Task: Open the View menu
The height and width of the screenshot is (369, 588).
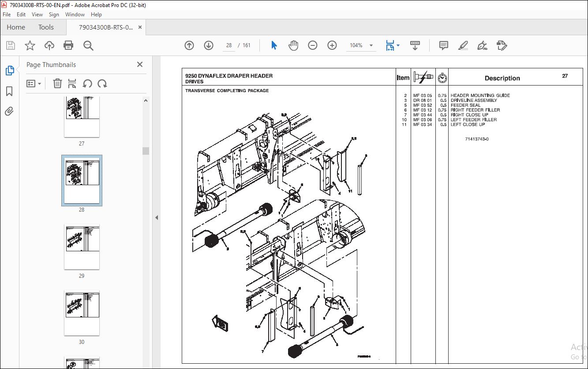Action: (37, 15)
